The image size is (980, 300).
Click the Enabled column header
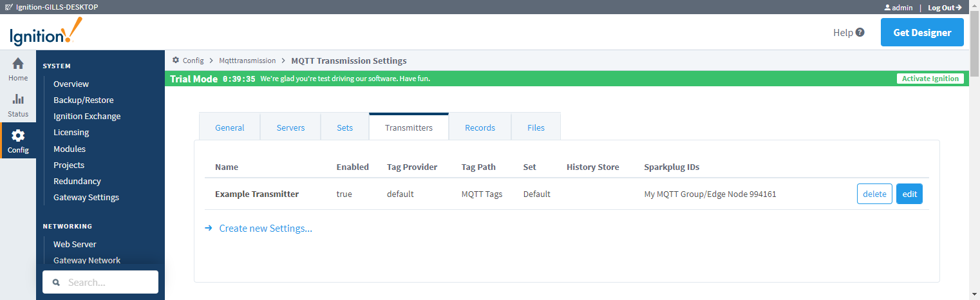(x=353, y=167)
